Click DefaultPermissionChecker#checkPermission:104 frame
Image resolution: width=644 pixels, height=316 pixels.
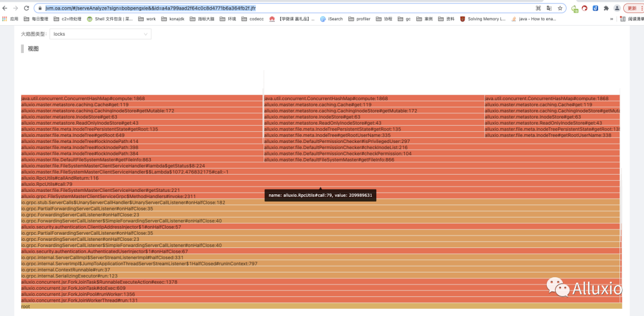point(442,153)
